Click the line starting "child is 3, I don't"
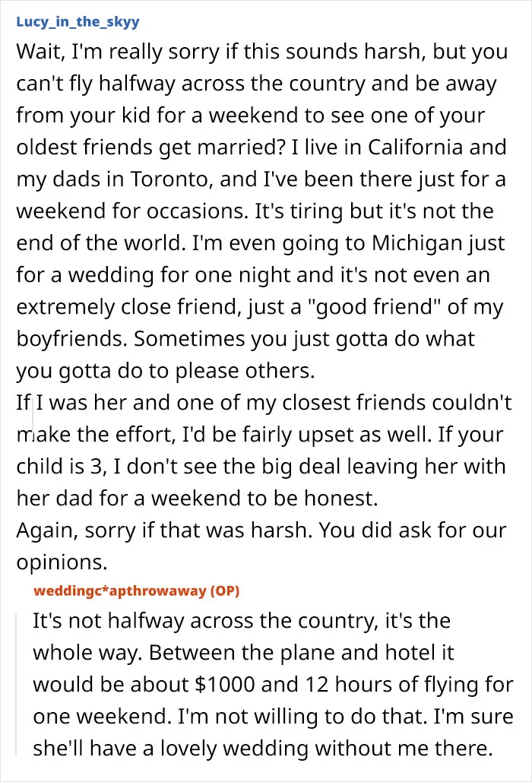Image resolution: width=532 pixels, height=782 pixels. 261,467
